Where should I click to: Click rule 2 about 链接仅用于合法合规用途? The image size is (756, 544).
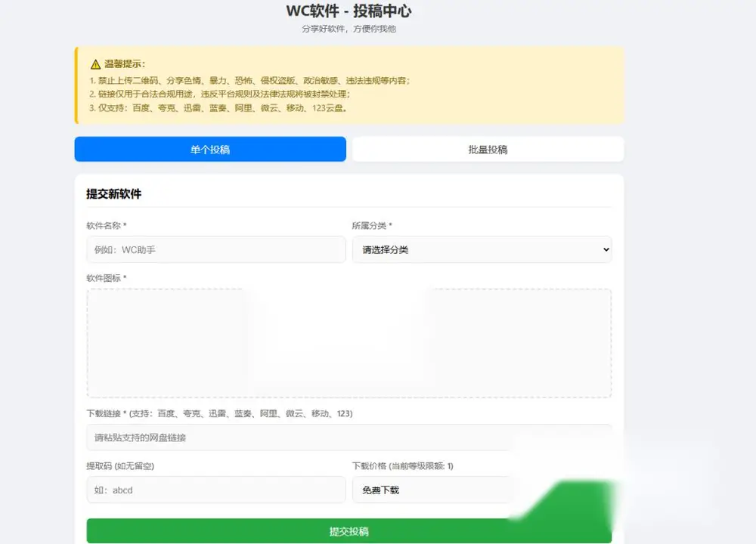(219, 94)
